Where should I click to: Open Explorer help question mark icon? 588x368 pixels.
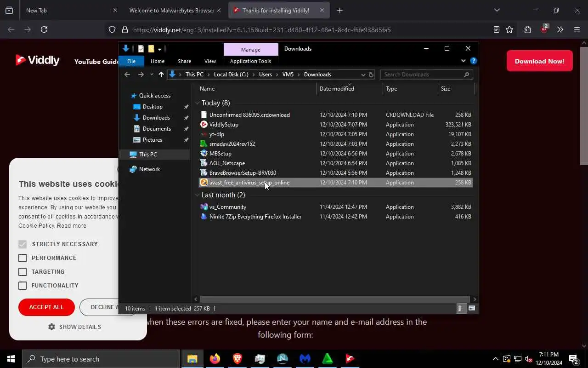click(474, 61)
